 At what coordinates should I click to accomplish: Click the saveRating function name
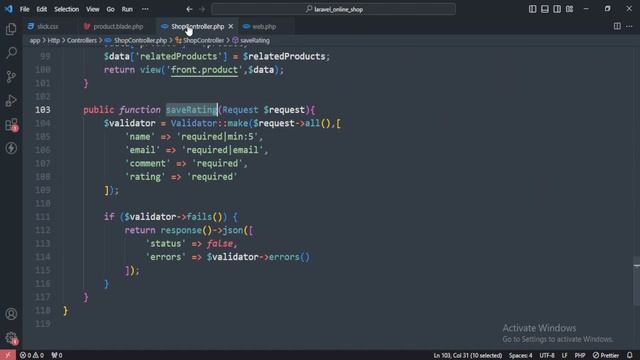point(191,110)
